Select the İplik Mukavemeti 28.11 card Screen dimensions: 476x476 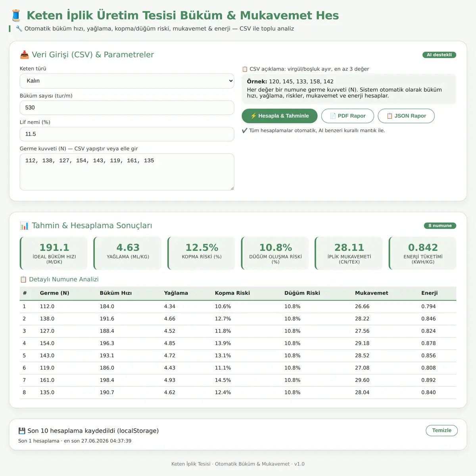[349, 253]
